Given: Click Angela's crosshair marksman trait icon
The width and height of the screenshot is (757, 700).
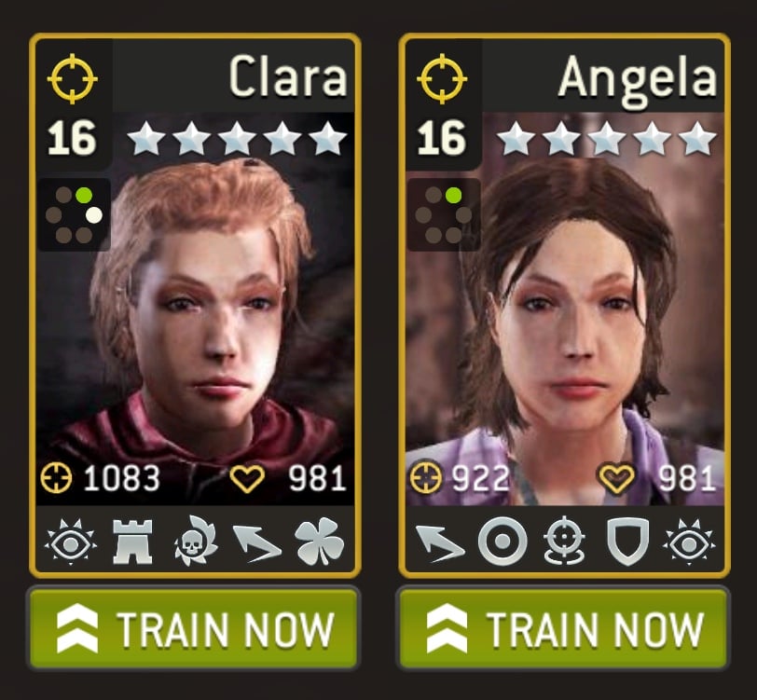Looking at the screenshot, I should point(564,541).
